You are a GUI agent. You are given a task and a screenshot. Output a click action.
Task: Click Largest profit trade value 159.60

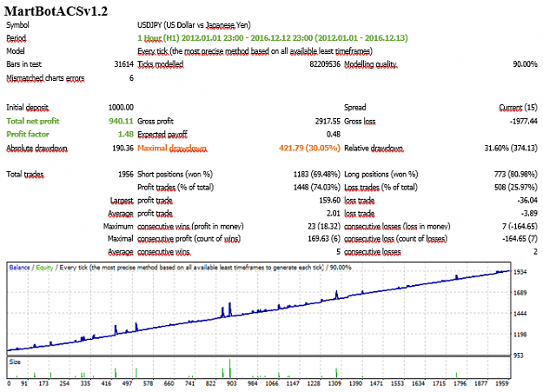pos(329,200)
